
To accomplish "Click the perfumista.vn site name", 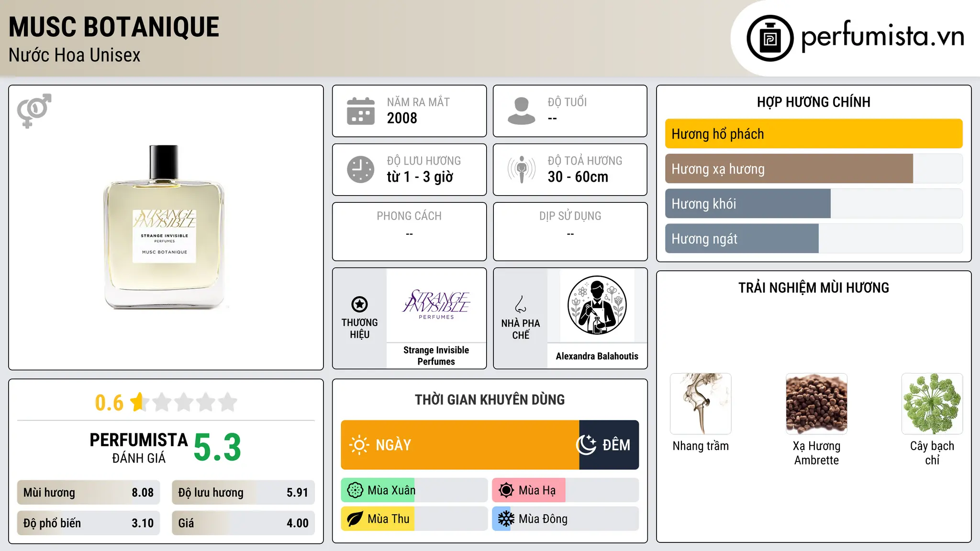I will point(882,36).
